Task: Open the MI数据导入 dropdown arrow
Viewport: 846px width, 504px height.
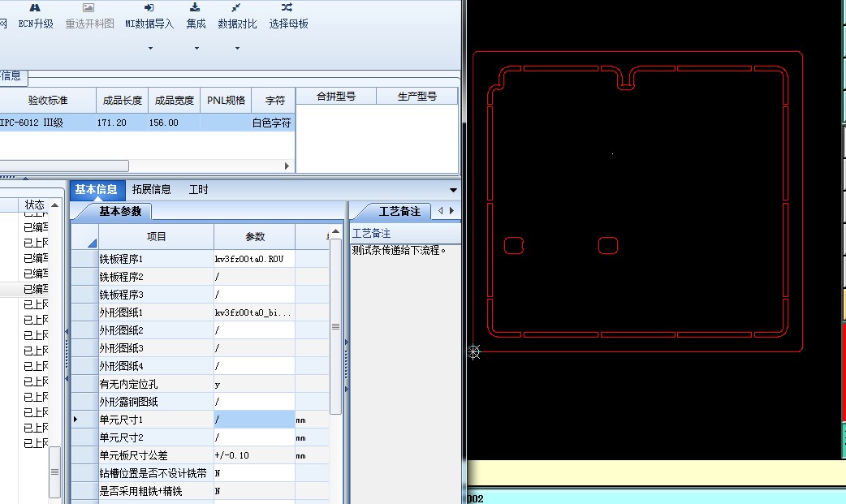Action: pyautogui.click(x=150, y=48)
